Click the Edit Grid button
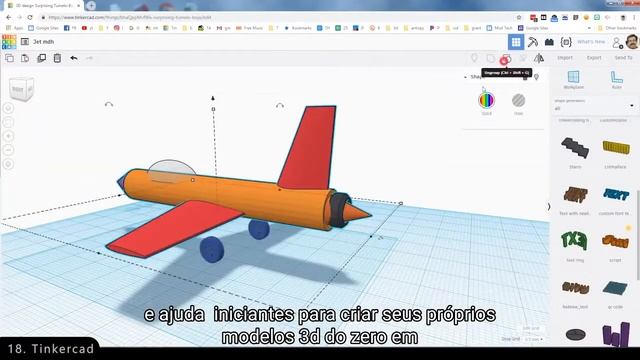Viewport: 640px width, 360px height. pyautogui.click(x=531, y=328)
